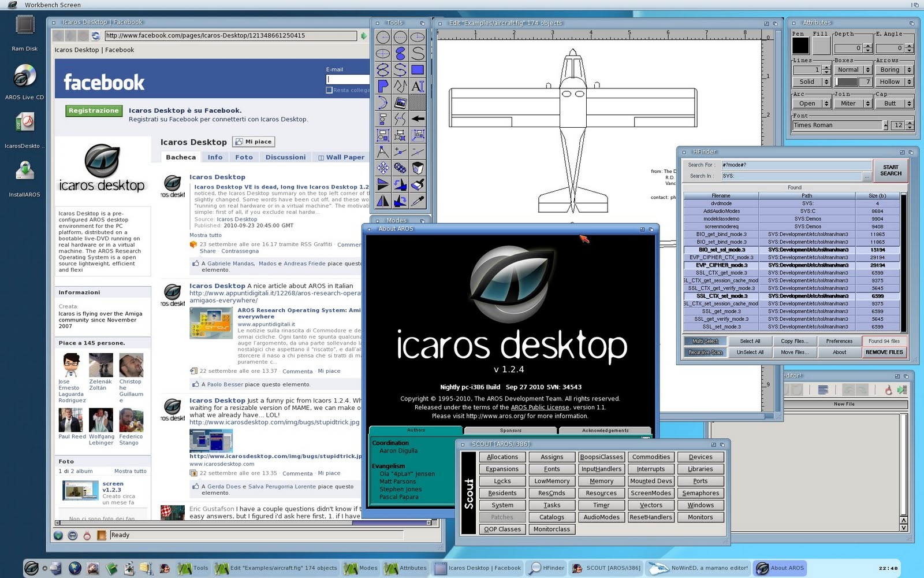This screenshot has height=578, width=924.
Task: Click START SEARCH in HFinder
Action: [x=891, y=171]
